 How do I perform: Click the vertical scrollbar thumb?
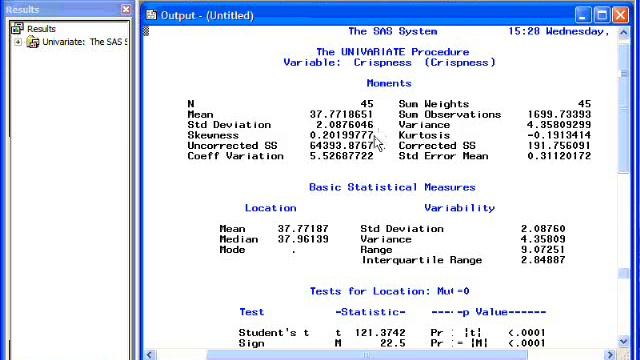coord(624,108)
